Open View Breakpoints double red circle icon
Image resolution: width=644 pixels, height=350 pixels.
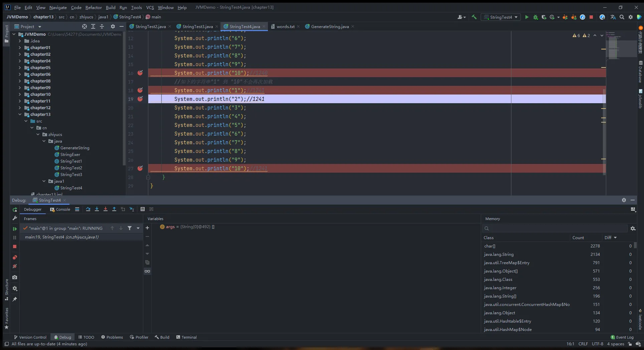point(15,257)
